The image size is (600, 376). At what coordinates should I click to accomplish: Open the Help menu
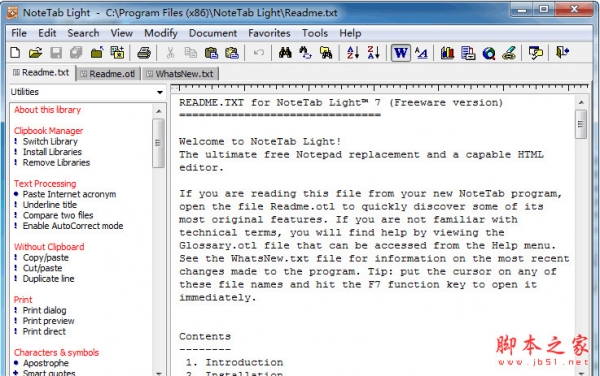350,33
